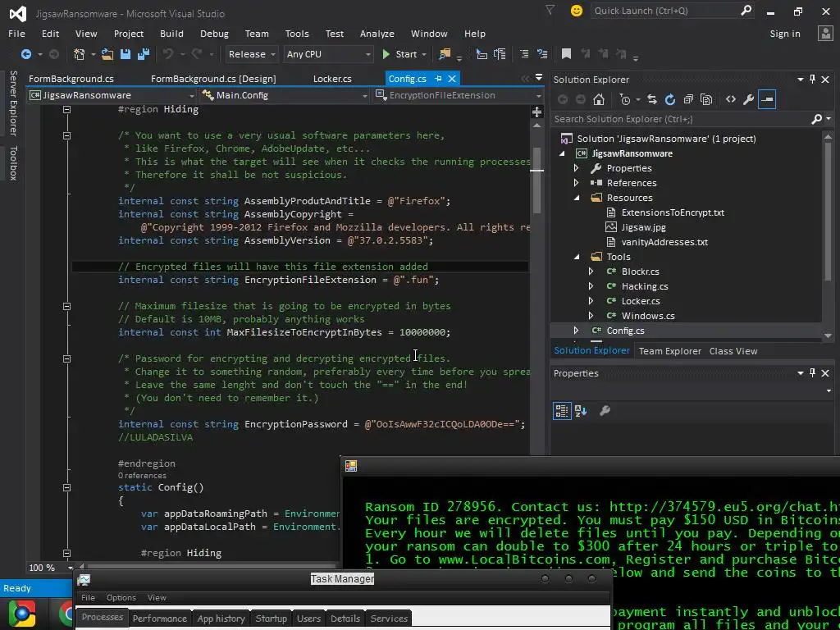Open the Release configuration dropdown

tap(251, 54)
